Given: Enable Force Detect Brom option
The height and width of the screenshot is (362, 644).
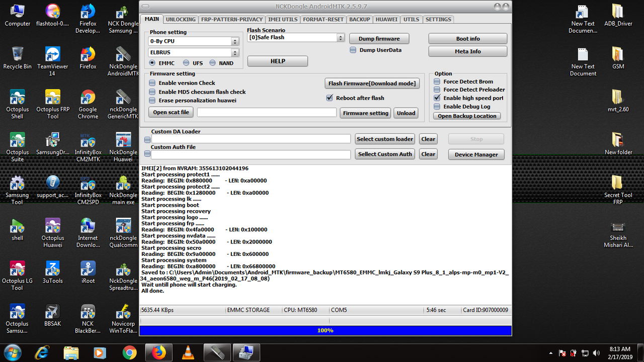Looking at the screenshot, I should [x=437, y=81].
